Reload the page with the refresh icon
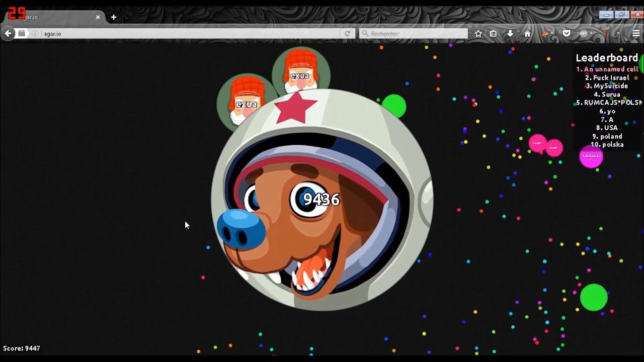 [347, 34]
